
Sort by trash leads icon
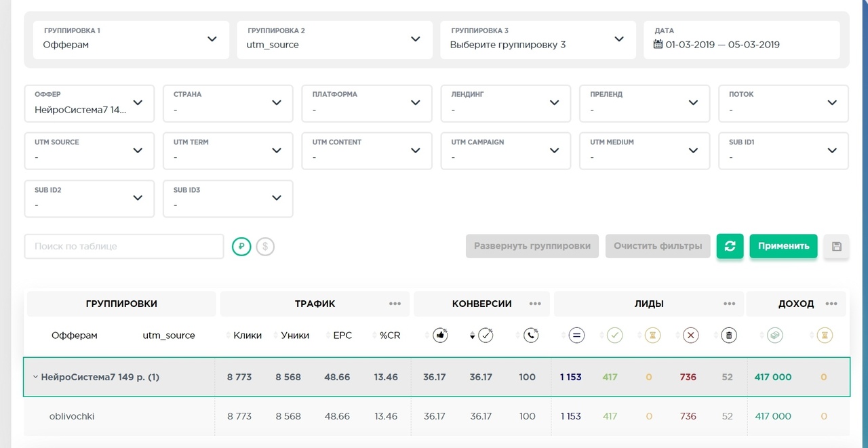[x=729, y=335]
